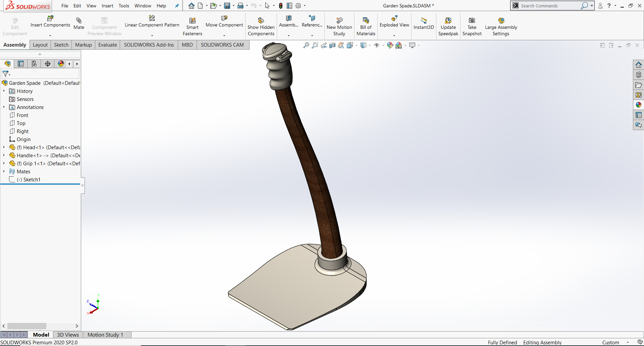Take a Snapshot of the assembly
The height and width of the screenshot is (346, 644).
pyautogui.click(x=472, y=27)
